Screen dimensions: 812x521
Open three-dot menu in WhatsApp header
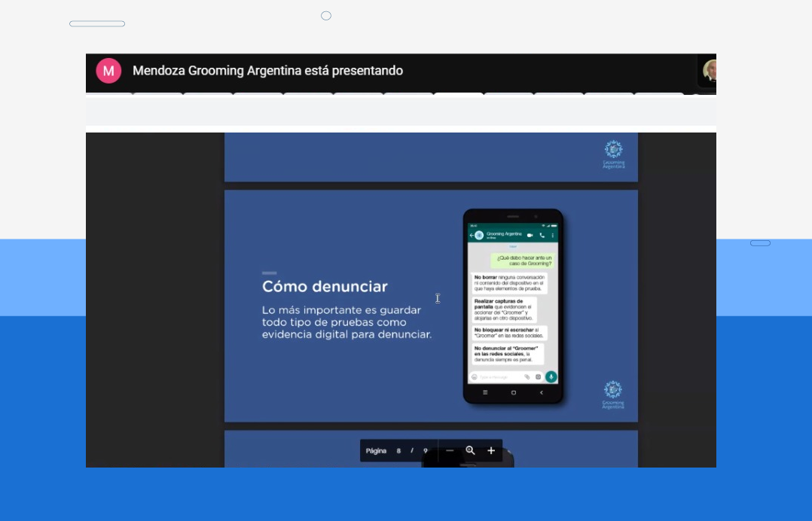point(553,236)
